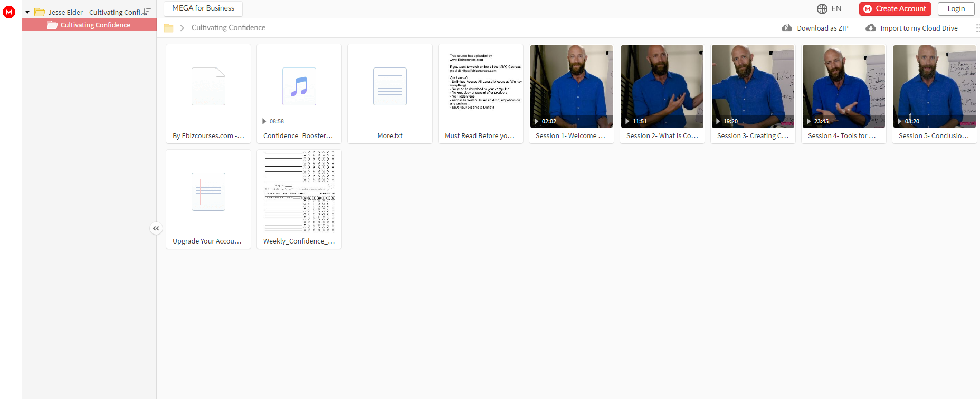Click the Download as ZIP cloud icon
The image size is (980, 399).
point(787,28)
